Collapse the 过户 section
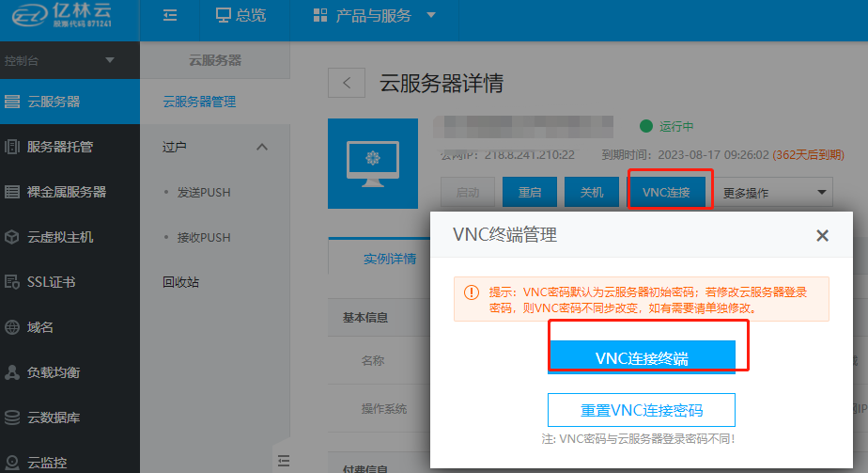 coord(262,148)
